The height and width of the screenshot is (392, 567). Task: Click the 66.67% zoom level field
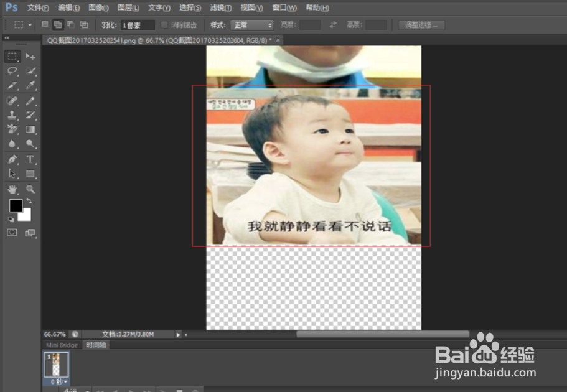55,335
